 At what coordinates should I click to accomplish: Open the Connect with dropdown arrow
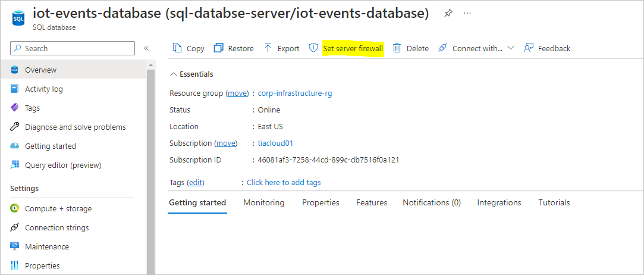click(511, 48)
